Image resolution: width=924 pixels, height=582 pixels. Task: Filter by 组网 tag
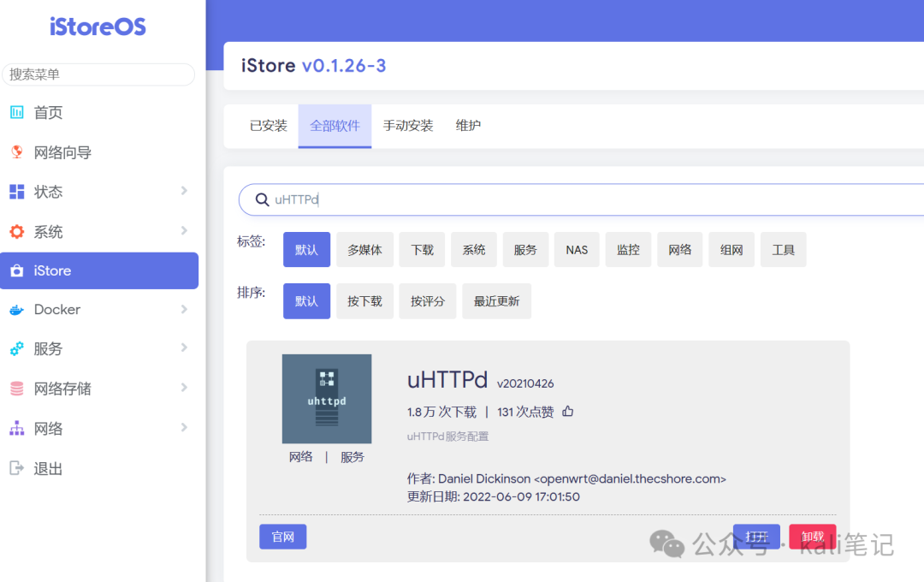point(731,249)
